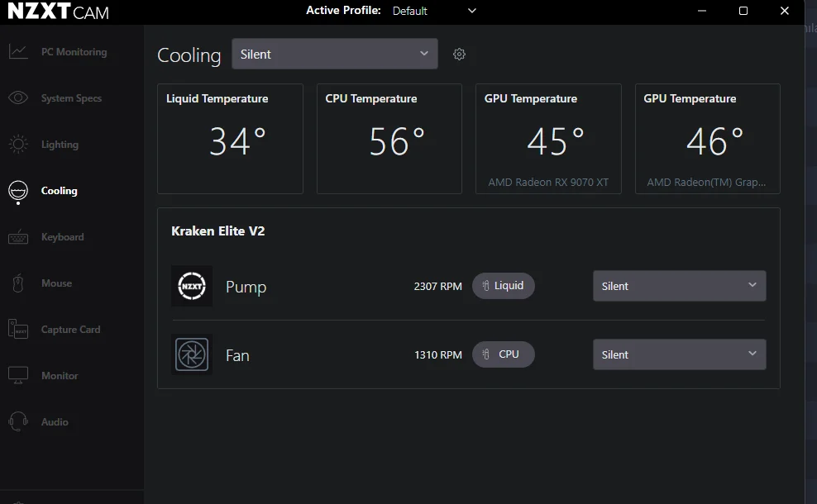Click the AMD Radeon RX 9070 XT card
817x504 pixels.
point(548,139)
